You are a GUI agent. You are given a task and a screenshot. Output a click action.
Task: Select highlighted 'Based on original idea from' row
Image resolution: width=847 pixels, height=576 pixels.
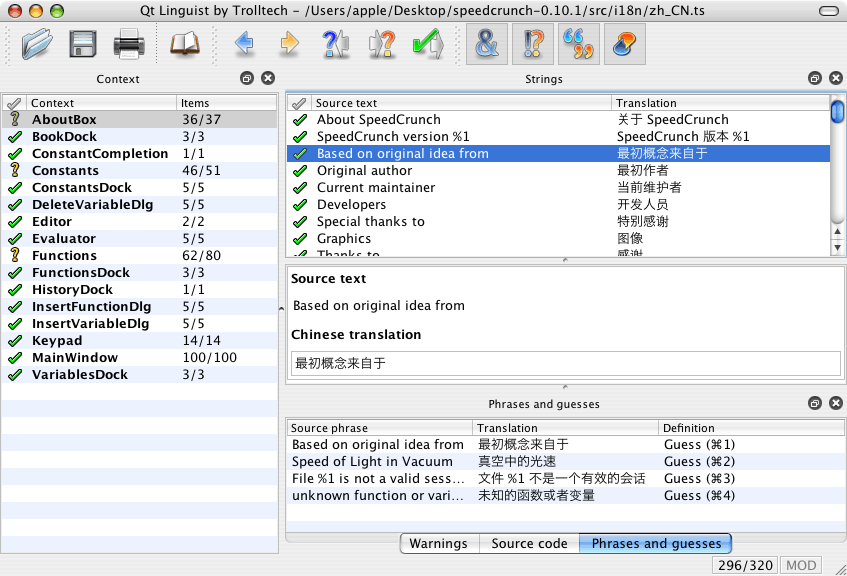559,153
